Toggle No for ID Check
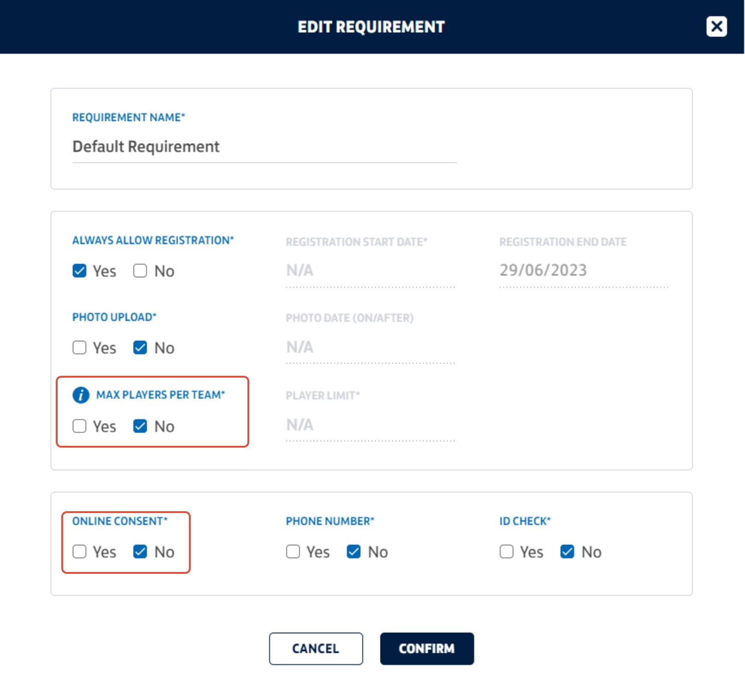745x700 pixels. [x=567, y=551]
